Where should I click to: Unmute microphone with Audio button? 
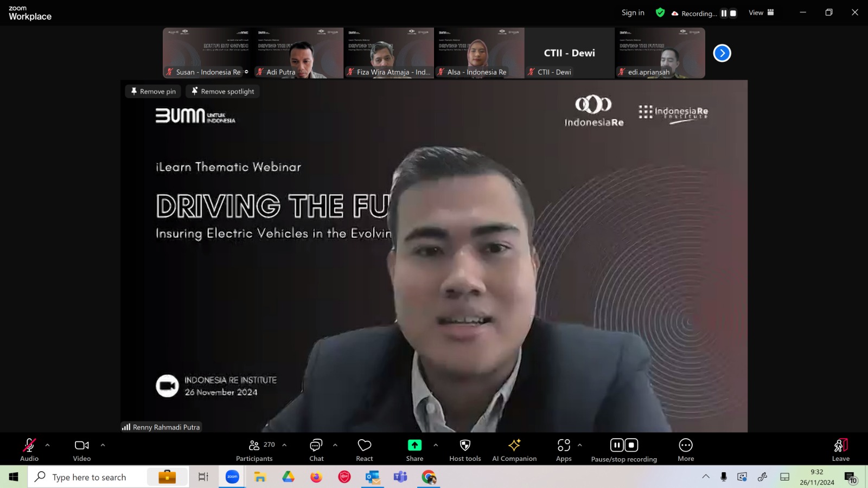[x=29, y=450]
